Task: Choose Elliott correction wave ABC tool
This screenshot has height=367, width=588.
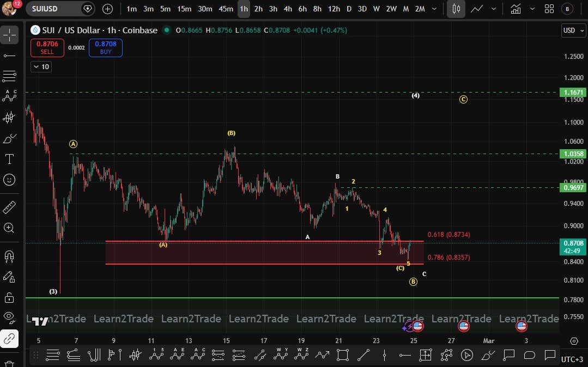Action: (x=198, y=354)
